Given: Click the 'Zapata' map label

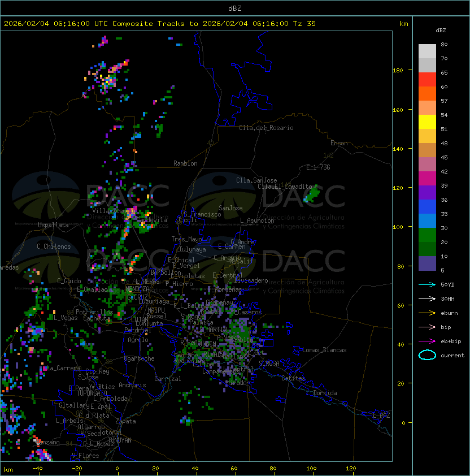Looking at the screenshot, I should click(125, 421).
